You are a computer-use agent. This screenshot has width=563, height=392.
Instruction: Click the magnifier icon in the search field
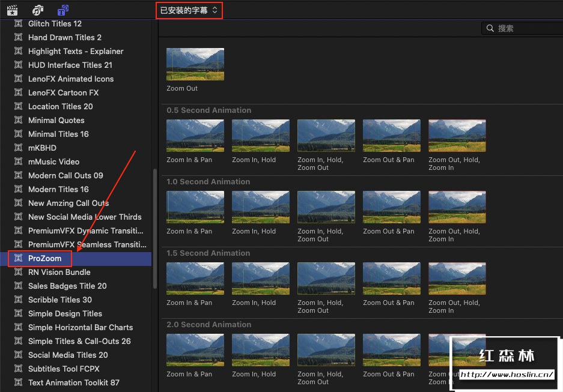[x=490, y=28]
